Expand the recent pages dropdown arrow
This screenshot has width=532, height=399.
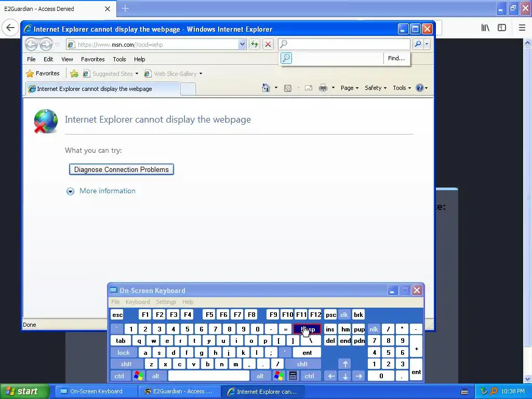coord(57,45)
